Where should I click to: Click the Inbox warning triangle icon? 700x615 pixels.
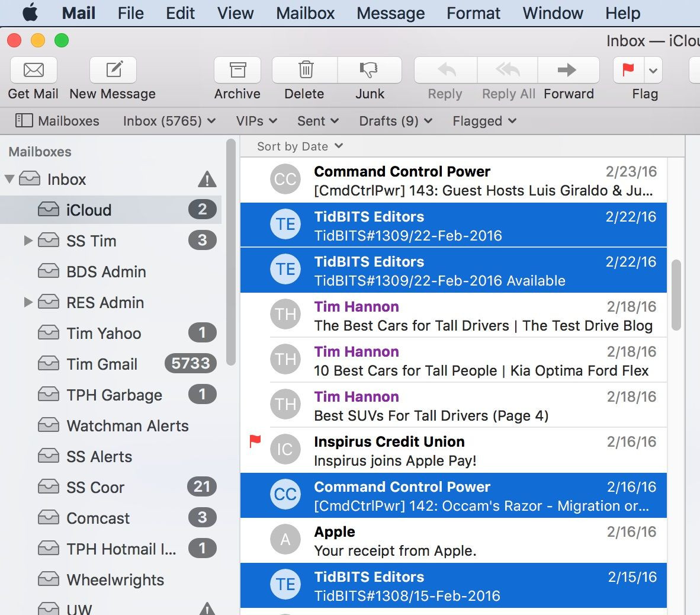(x=207, y=179)
